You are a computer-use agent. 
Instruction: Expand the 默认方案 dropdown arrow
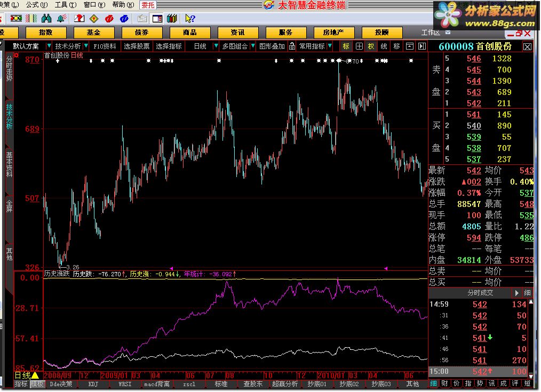(x=49, y=46)
